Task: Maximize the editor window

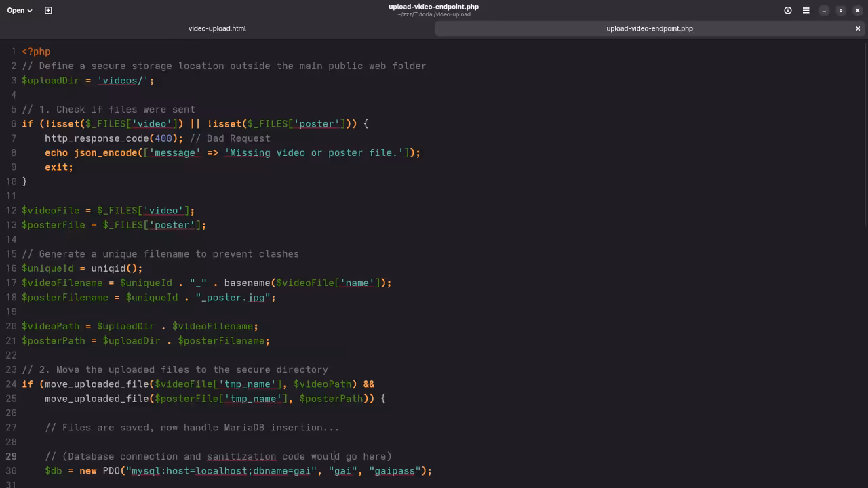Action: [x=840, y=10]
